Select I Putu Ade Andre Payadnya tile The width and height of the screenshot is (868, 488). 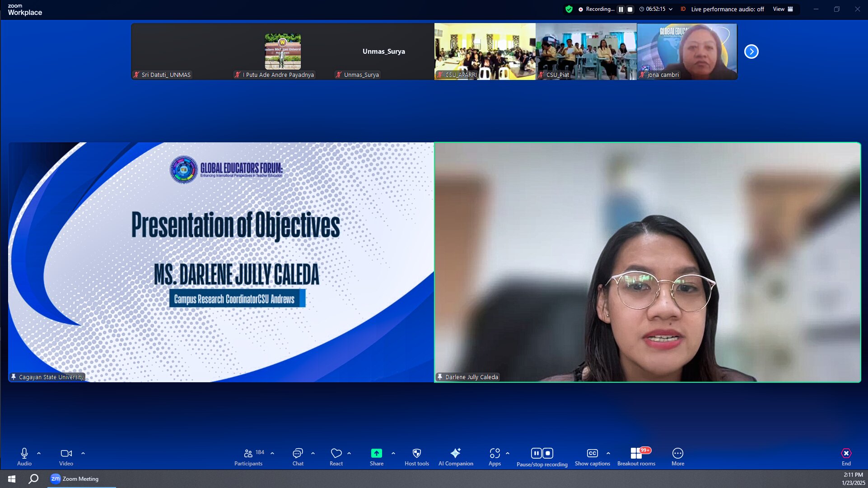[283, 52]
